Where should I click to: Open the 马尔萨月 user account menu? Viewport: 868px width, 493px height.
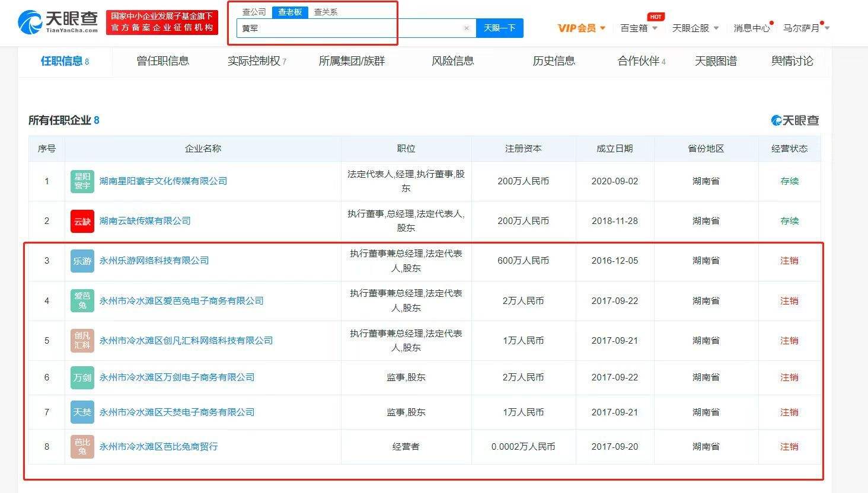tap(806, 28)
